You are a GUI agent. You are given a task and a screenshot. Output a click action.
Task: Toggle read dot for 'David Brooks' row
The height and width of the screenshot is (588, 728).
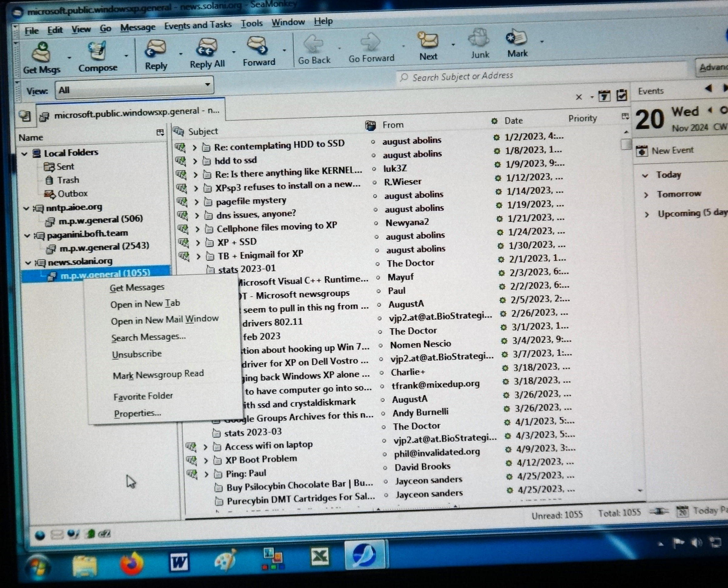pos(385,468)
